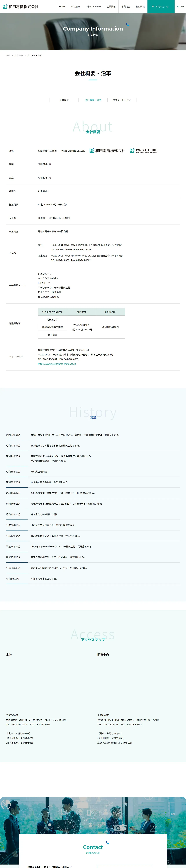Open the 製品情報 menu
Screen dimensions: 186x868
pyautogui.click(x=76, y=6)
